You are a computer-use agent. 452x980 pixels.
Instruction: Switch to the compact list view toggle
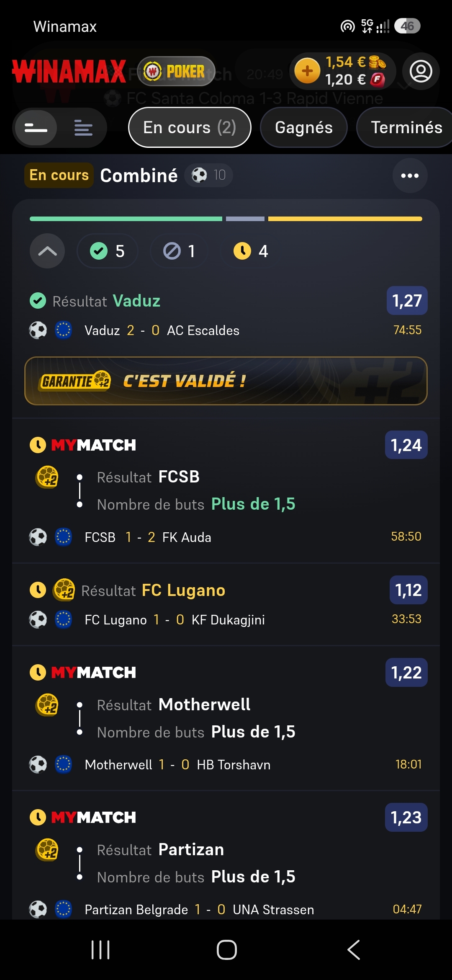tap(36, 128)
